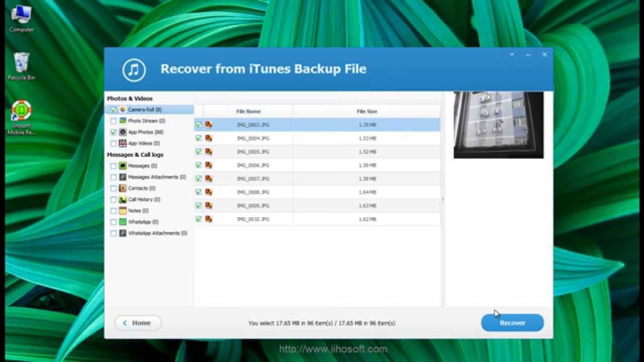
Task: Click the Notes category icon
Action: coord(123,211)
